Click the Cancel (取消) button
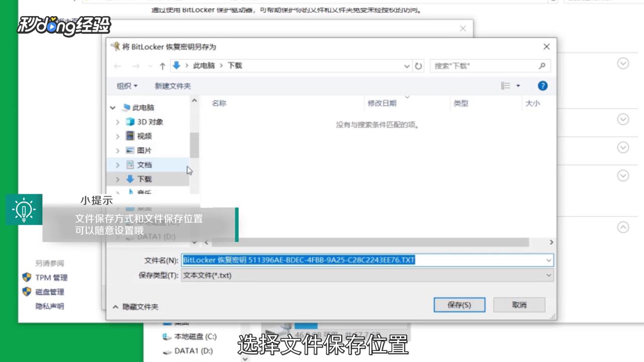The image size is (644, 362). [519, 305]
